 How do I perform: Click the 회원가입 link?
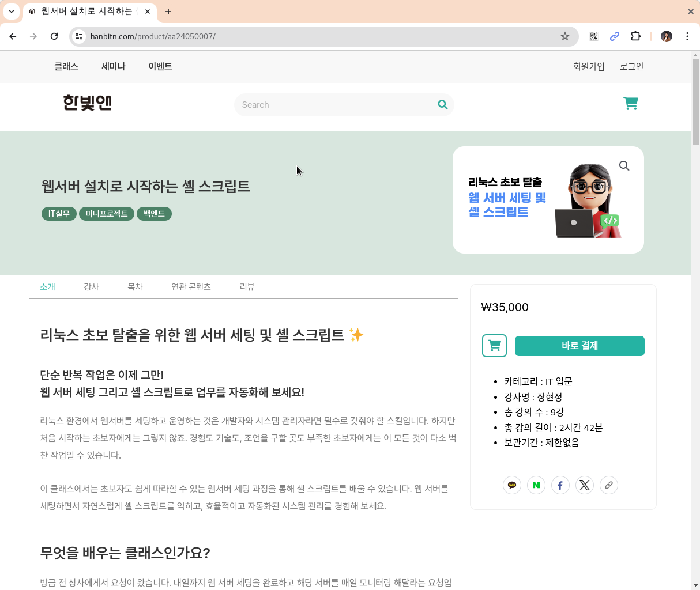589,66
